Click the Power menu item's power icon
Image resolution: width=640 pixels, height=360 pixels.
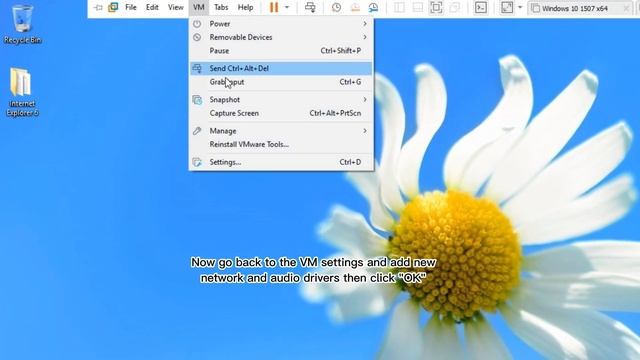(197, 24)
